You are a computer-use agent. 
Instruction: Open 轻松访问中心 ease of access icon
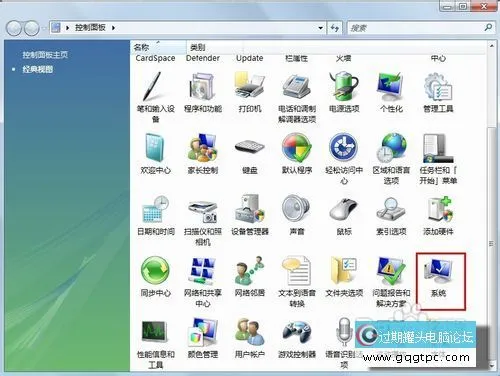(x=344, y=148)
